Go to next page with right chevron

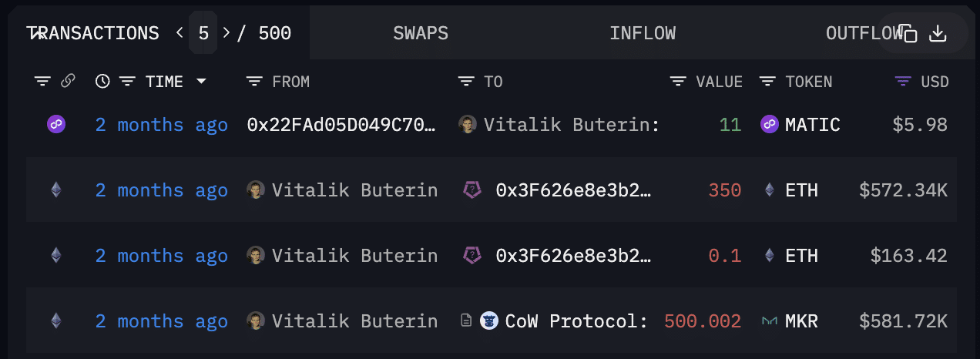(226, 33)
